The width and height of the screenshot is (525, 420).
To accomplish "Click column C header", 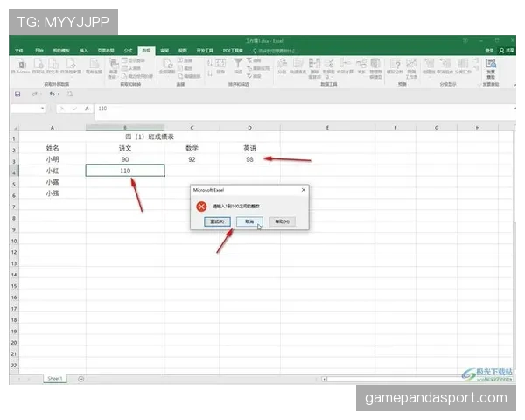I will [192, 128].
